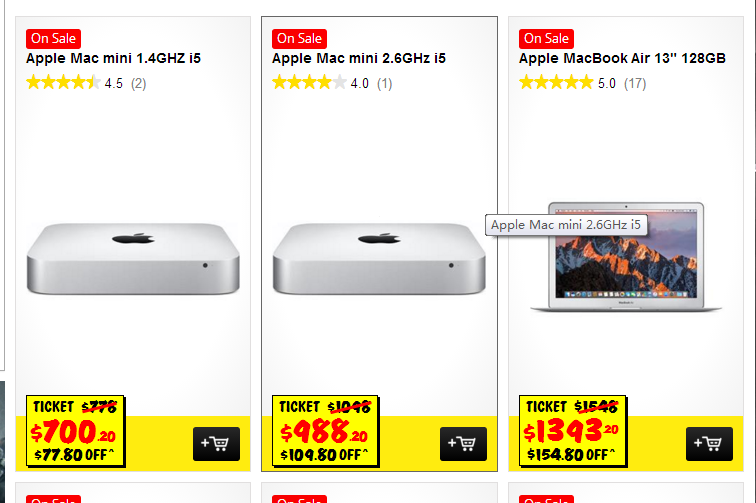Viewport: 756px width, 503px height.
Task: Click On Sale badge on MacBook Air
Action: 546,39
